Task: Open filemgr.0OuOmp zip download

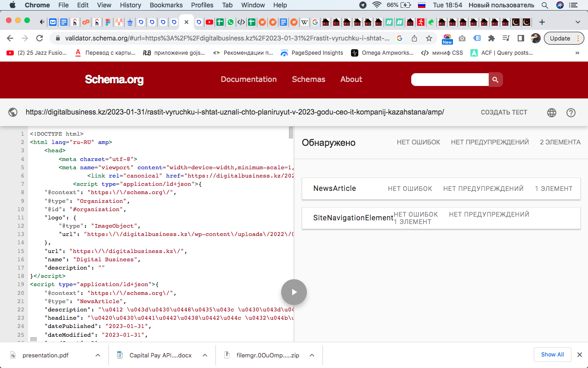Action: click(268, 355)
